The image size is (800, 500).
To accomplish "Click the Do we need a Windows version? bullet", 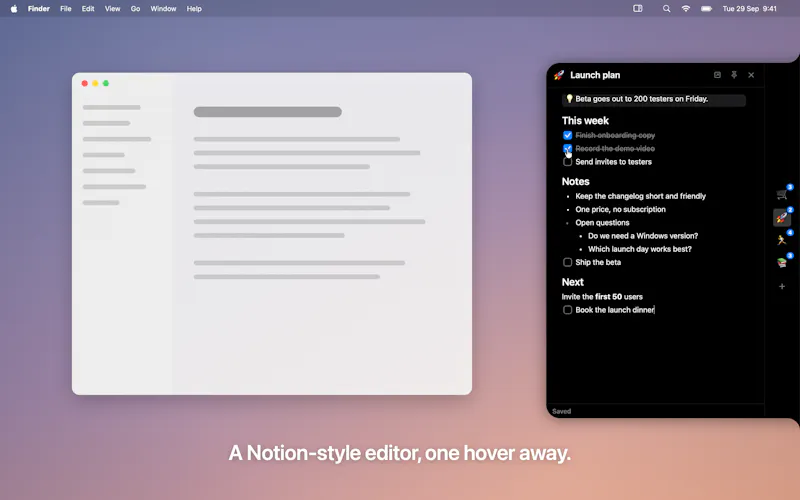I will (x=643, y=236).
